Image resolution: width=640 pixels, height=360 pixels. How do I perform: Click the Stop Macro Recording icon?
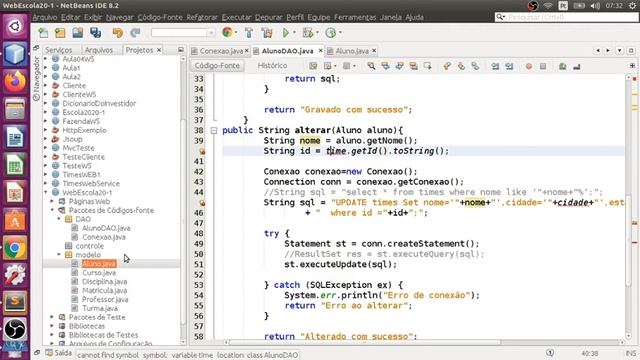(543, 66)
